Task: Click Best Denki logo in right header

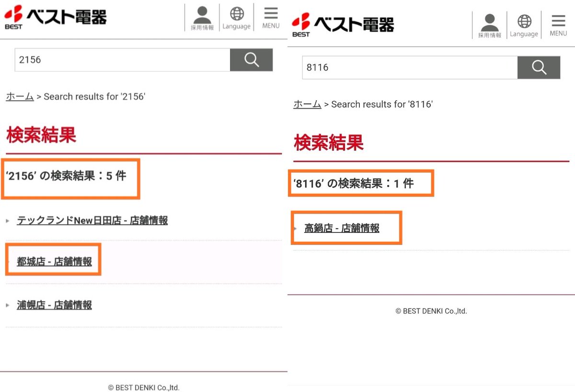Action: pyautogui.click(x=343, y=25)
